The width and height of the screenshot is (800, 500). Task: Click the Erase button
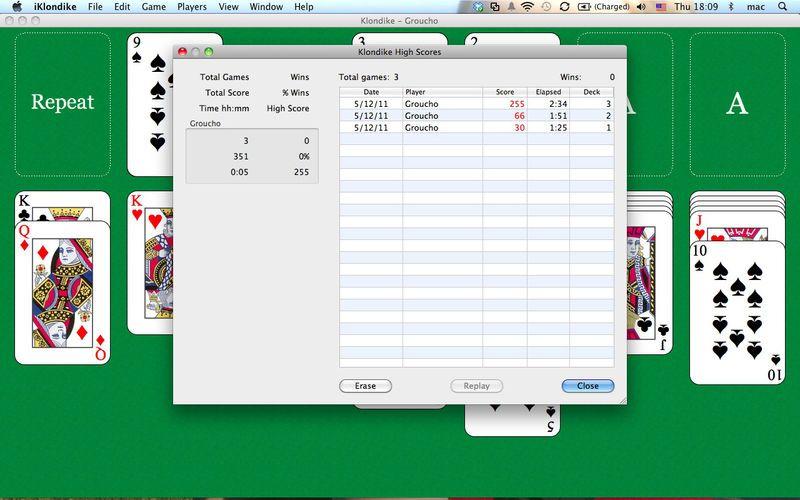click(365, 386)
